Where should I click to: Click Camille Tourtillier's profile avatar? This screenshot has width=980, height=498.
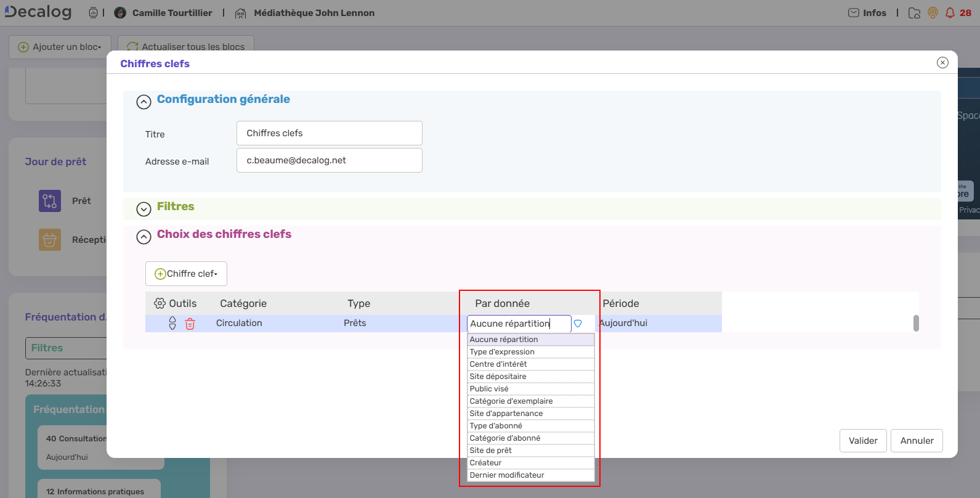click(x=120, y=13)
